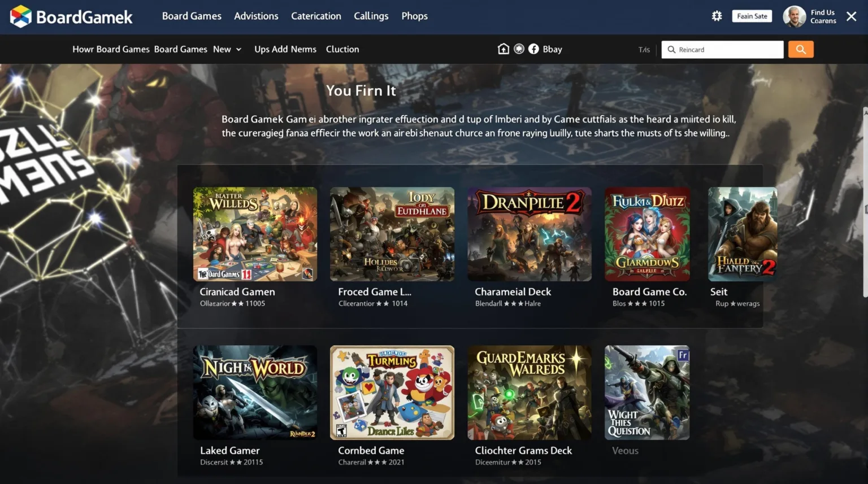Open the Caterication menu
This screenshot has height=484, width=868.
pyautogui.click(x=316, y=16)
